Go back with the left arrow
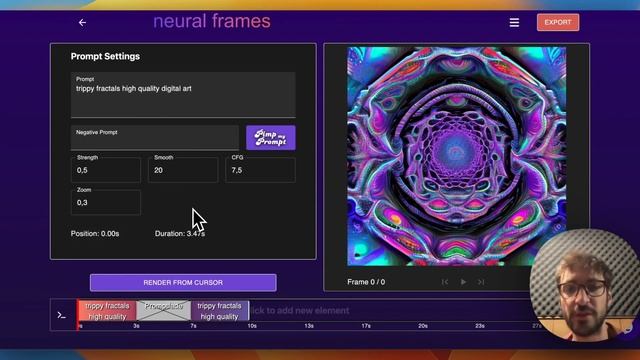 [82, 22]
